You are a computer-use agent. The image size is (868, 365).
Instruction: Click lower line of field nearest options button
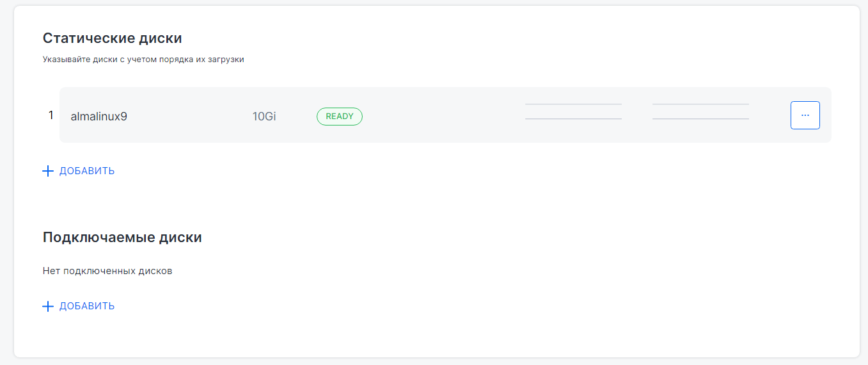(x=700, y=118)
